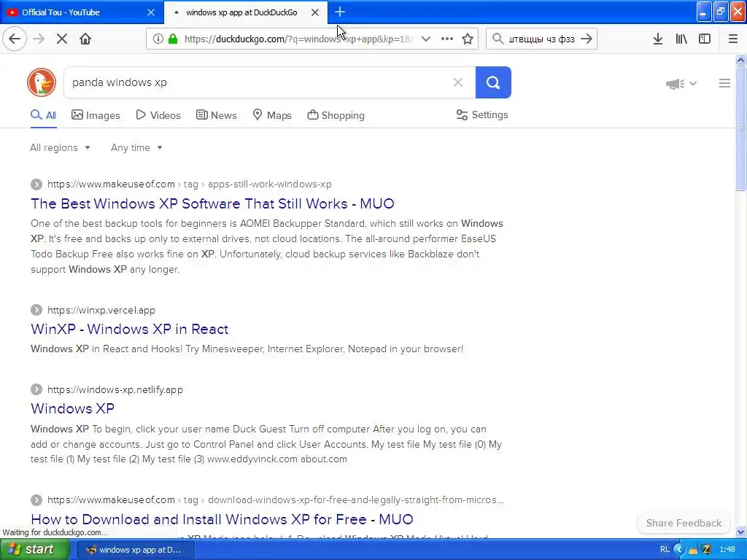Toggle the sidebar view icon
Viewport: 747px width, 560px height.
coord(705,39)
